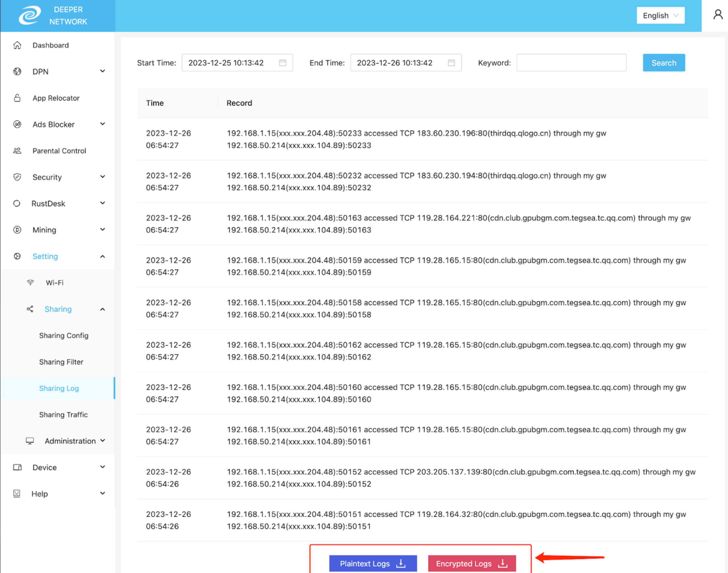728x573 pixels.
Task: Expand the Security menu chevron
Action: [x=103, y=176]
